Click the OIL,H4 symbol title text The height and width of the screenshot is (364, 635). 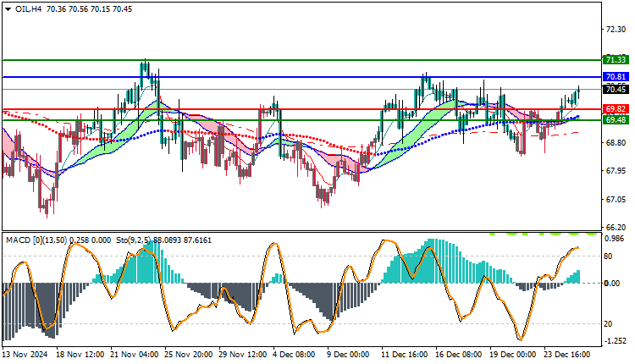coord(28,9)
